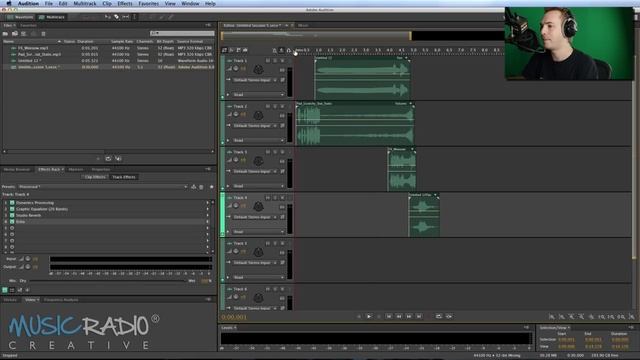640x360 pixels.
Task: Switch to the Frequency Analysis tab
Action: tap(61, 300)
